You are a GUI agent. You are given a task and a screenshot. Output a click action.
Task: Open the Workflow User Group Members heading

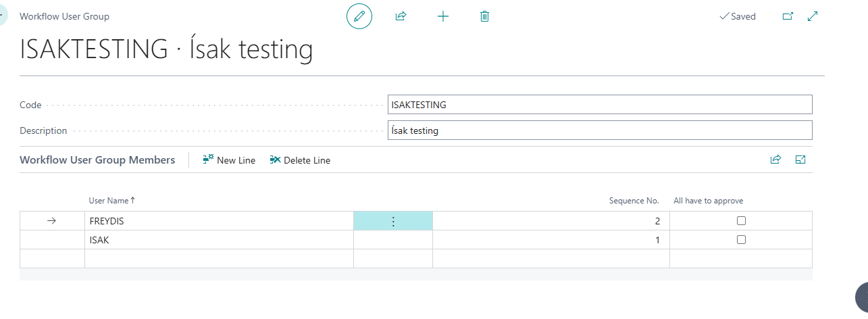[97, 160]
